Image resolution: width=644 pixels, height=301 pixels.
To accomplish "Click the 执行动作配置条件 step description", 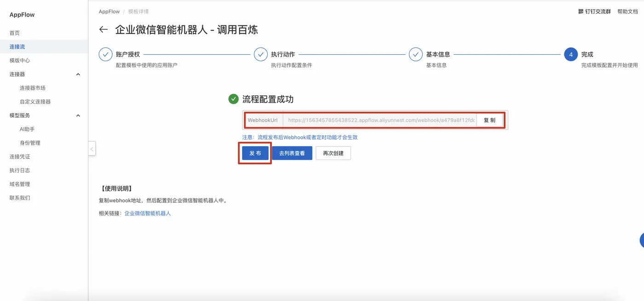I will pyautogui.click(x=292, y=65).
